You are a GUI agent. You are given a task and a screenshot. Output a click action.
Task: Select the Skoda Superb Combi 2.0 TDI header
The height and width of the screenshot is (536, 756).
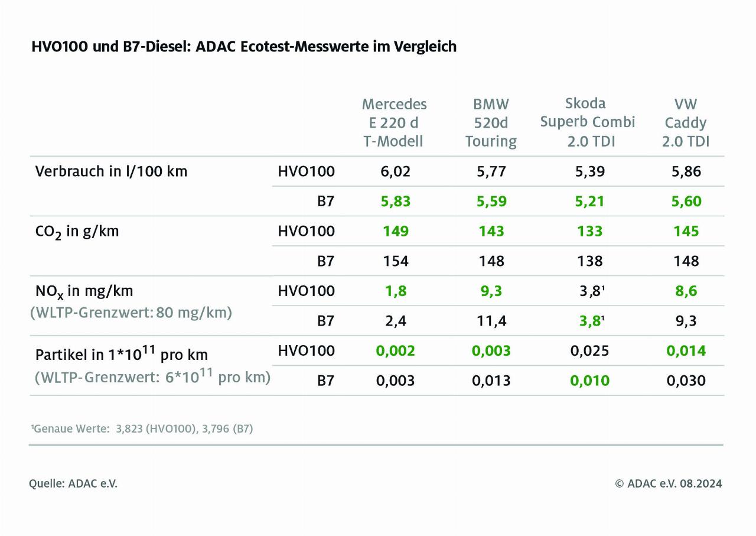tap(587, 122)
